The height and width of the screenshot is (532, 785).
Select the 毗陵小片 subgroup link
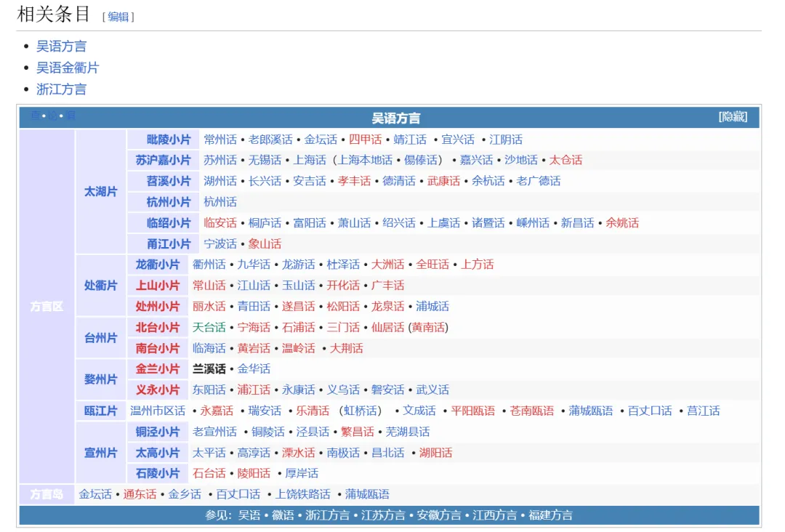pyautogui.click(x=169, y=140)
